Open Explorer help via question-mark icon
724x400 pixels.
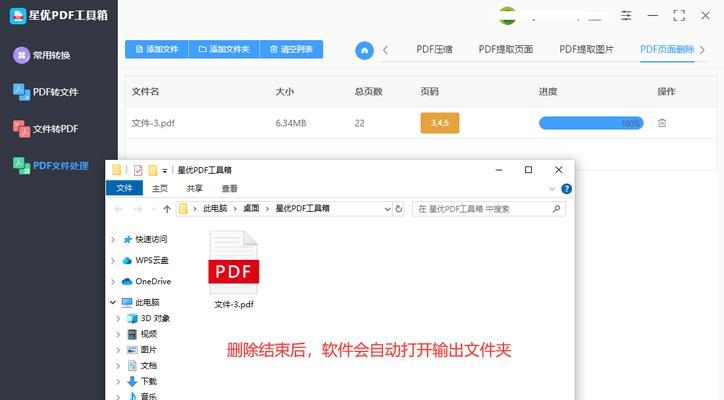click(566, 189)
